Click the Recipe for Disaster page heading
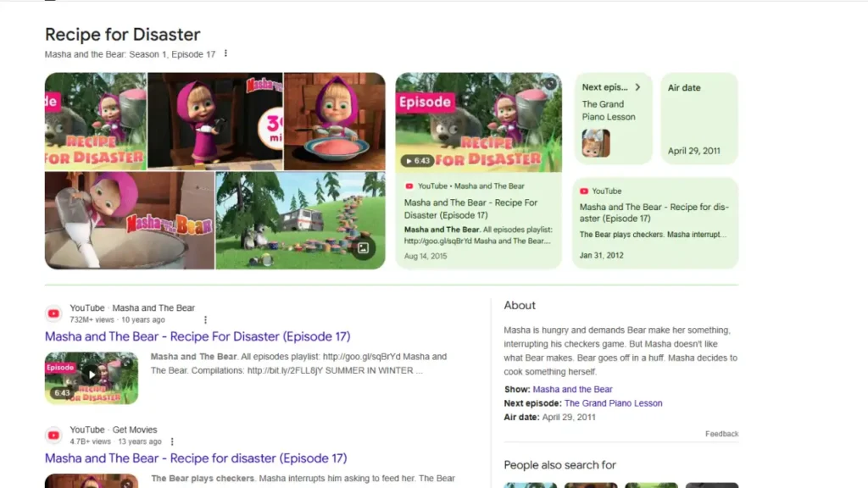The image size is (868, 488). coord(122,34)
